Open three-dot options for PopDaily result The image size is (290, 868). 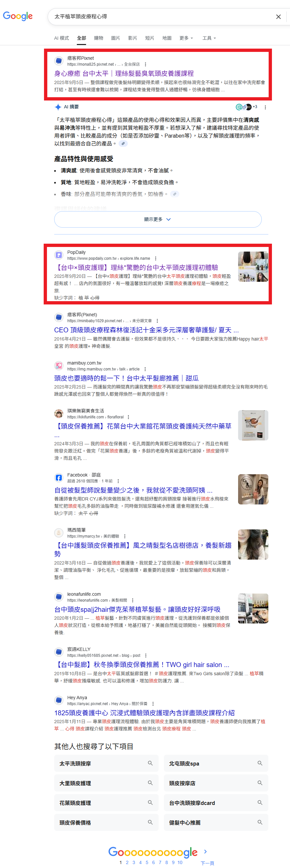pos(155,258)
